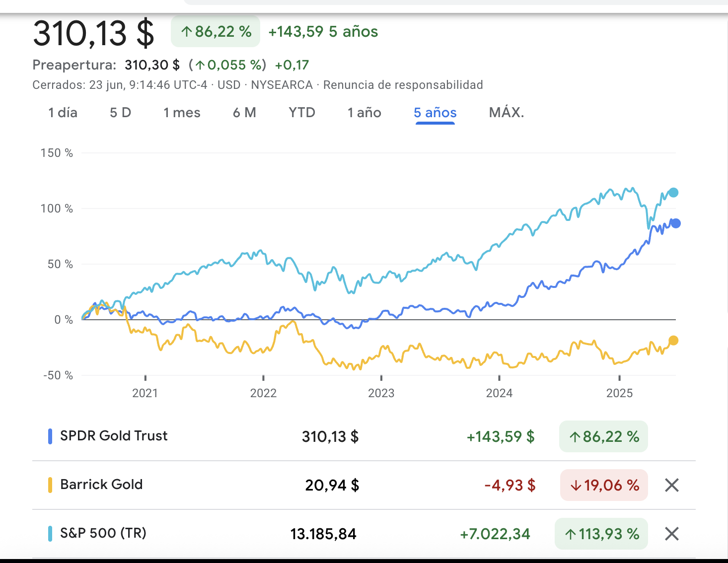This screenshot has height=563, width=728.
Task: Click the 2023 label on chart axis
Action: pos(381,393)
